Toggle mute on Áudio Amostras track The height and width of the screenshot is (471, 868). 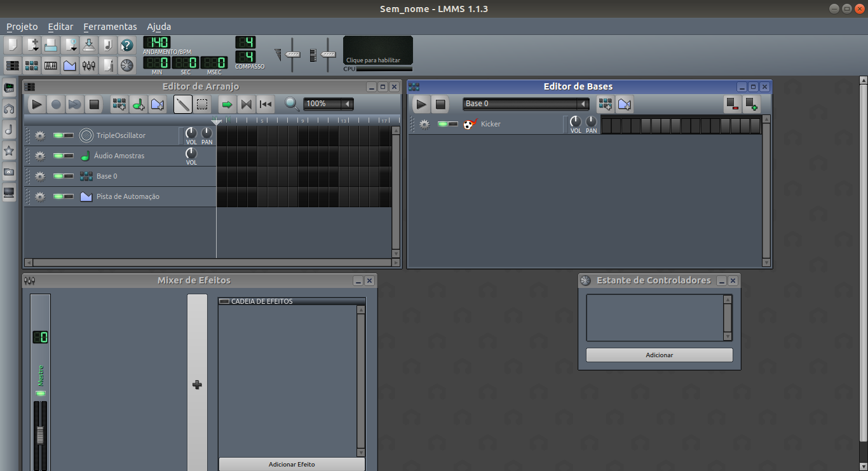point(59,156)
